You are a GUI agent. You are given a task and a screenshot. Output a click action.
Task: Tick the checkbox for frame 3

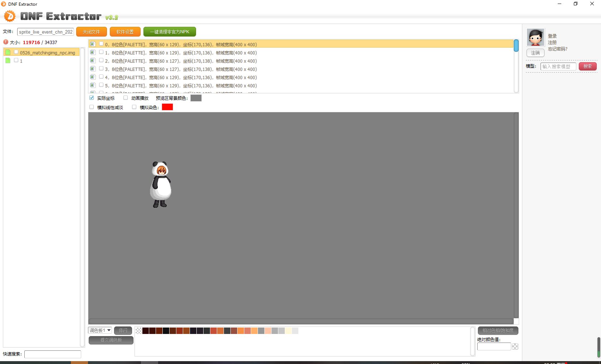(x=101, y=68)
